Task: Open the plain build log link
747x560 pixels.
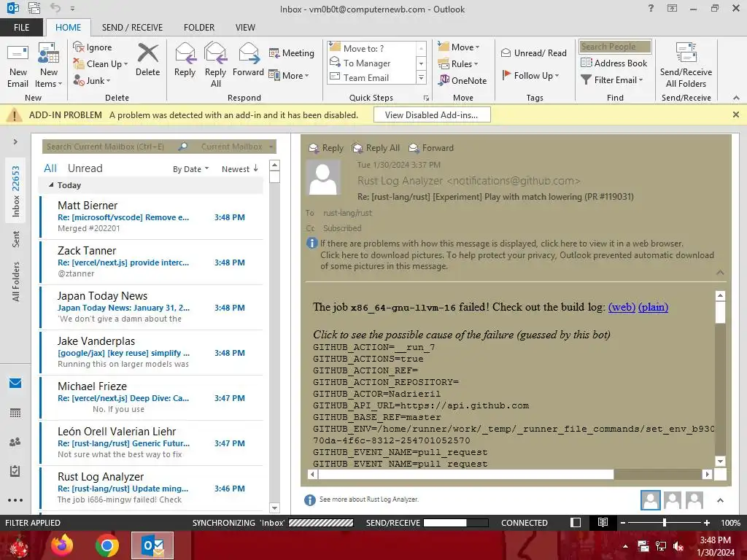Action: click(653, 307)
